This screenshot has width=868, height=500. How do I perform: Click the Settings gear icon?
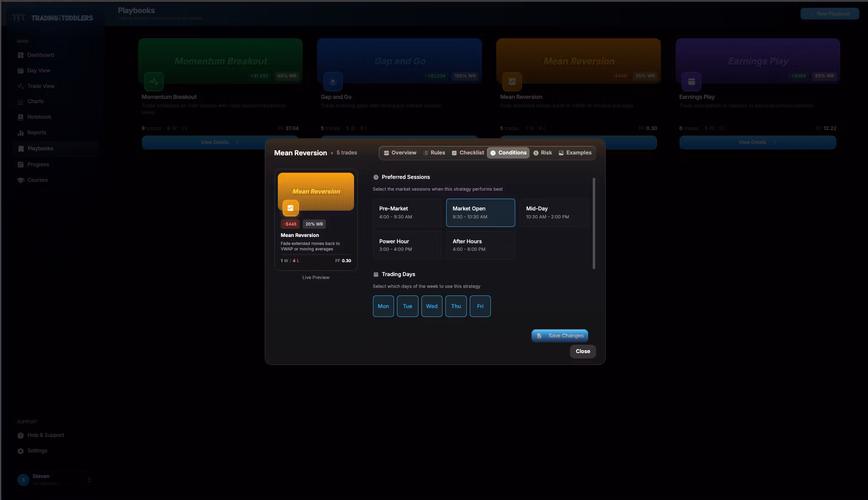click(x=21, y=451)
